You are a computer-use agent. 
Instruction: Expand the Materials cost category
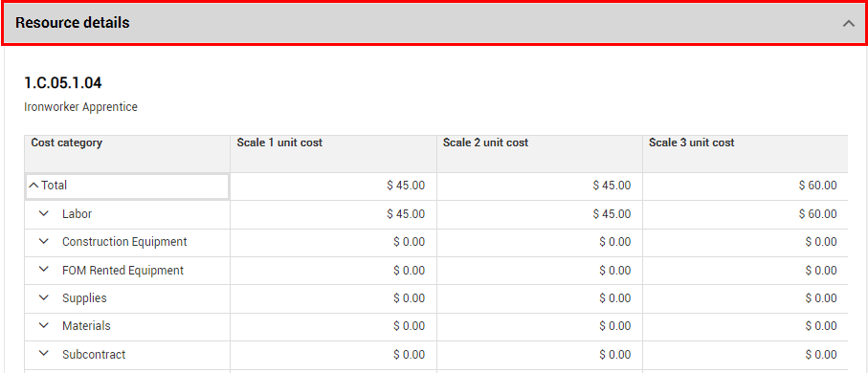pyautogui.click(x=44, y=326)
